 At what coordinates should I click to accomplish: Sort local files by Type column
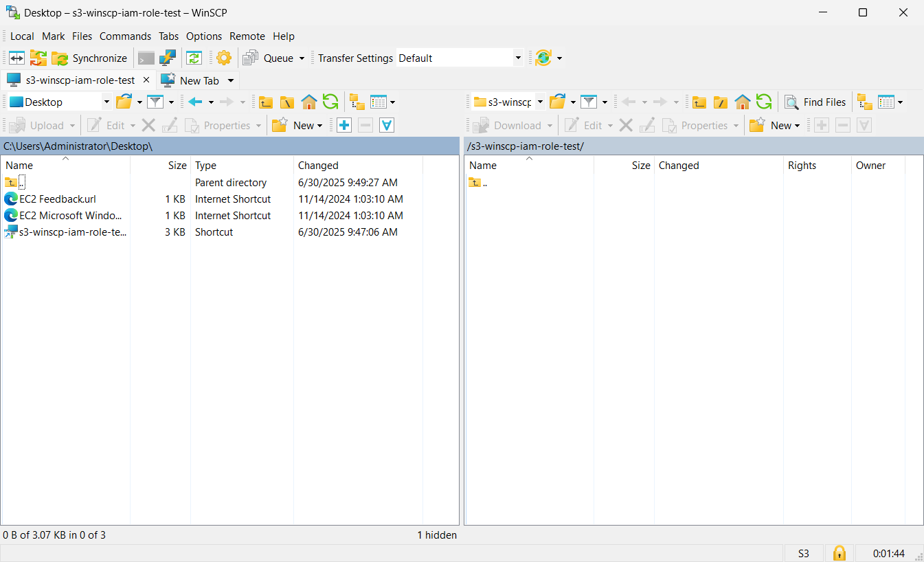(242, 166)
